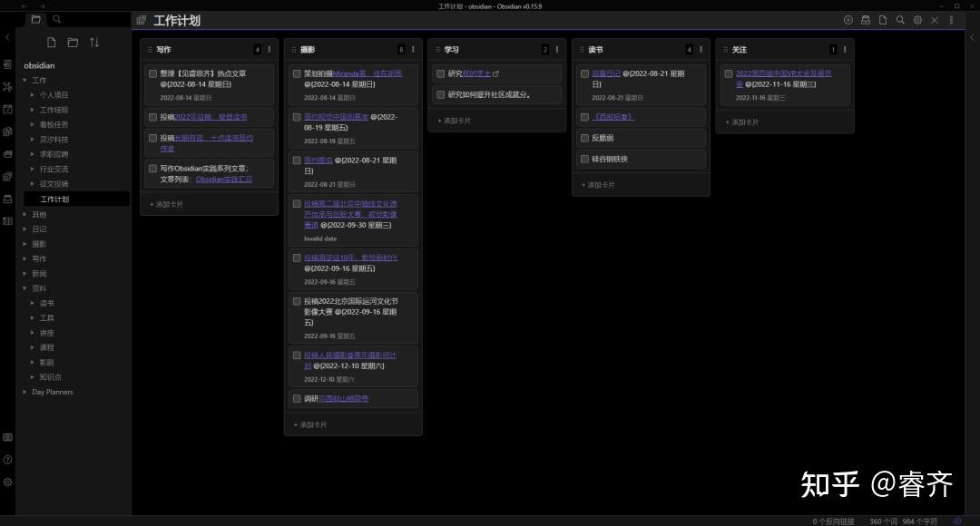The width and height of the screenshot is (980, 526).
Task: Check the 研究如何提升社区成就分 card
Action: tap(441, 95)
